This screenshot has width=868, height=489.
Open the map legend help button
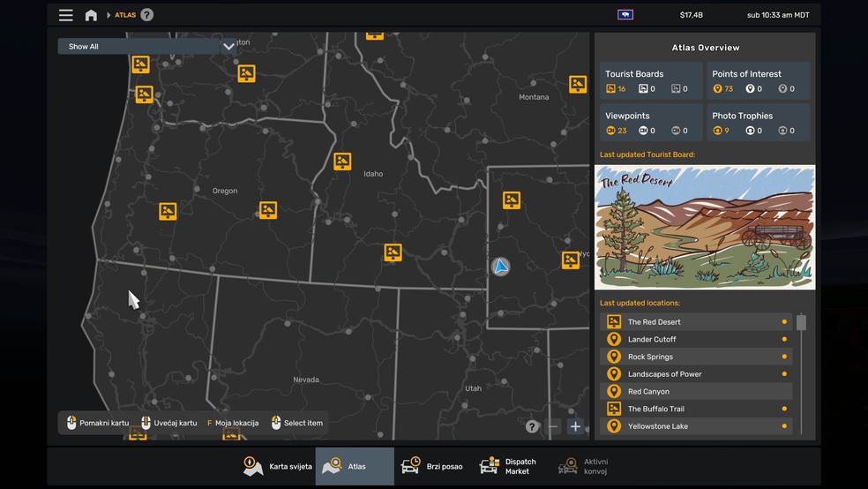click(x=532, y=426)
